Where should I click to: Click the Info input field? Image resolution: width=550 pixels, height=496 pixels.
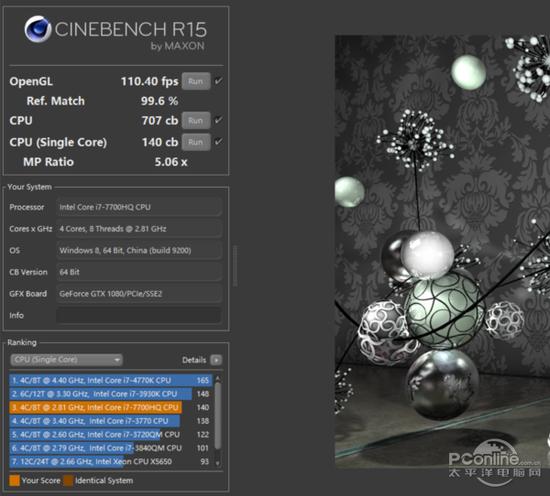point(139,315)
